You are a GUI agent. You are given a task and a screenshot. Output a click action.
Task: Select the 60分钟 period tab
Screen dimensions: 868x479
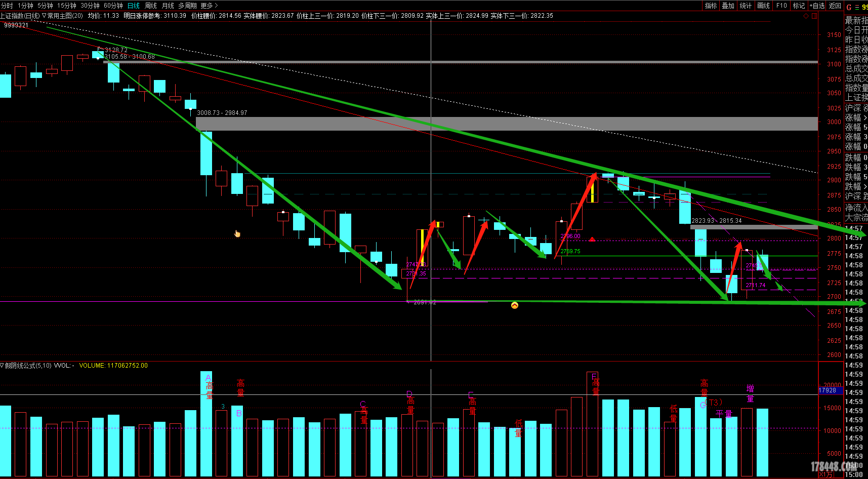113,6
